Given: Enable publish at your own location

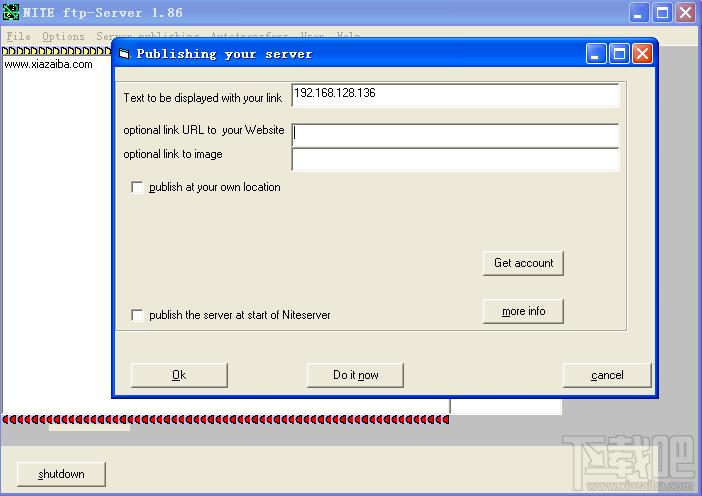Looking at the screenshot, I should (x=138, y=187).
